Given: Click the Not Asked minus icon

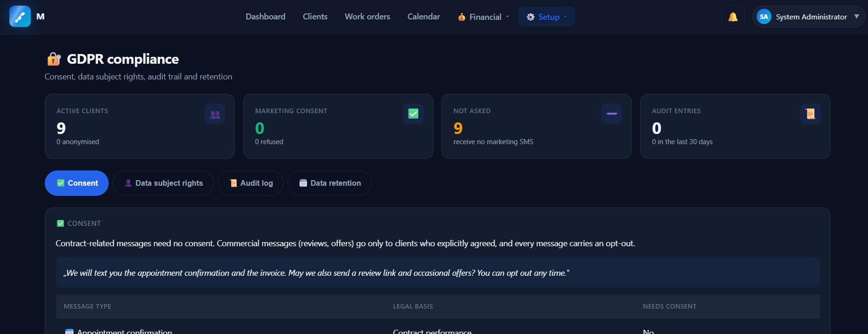Looking at the screenshot, I should tap(611, 114).
